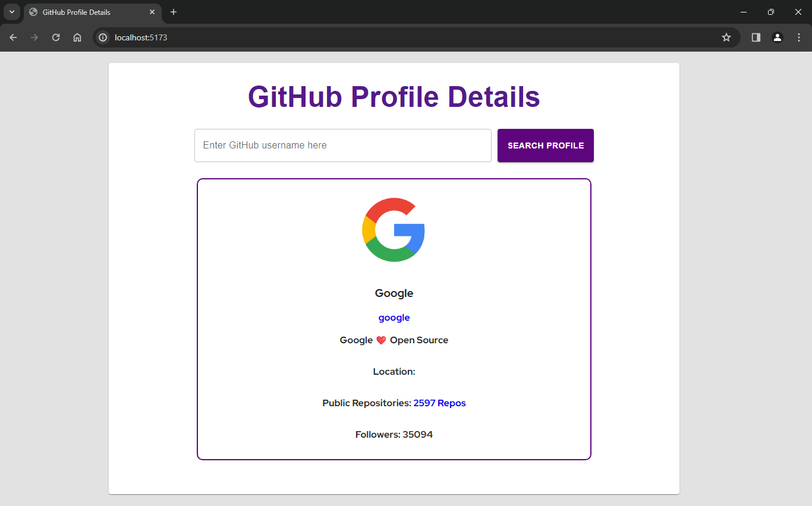Reload the page with refresh icon
This screenshot has height=506, width=812.
[56, 37]
